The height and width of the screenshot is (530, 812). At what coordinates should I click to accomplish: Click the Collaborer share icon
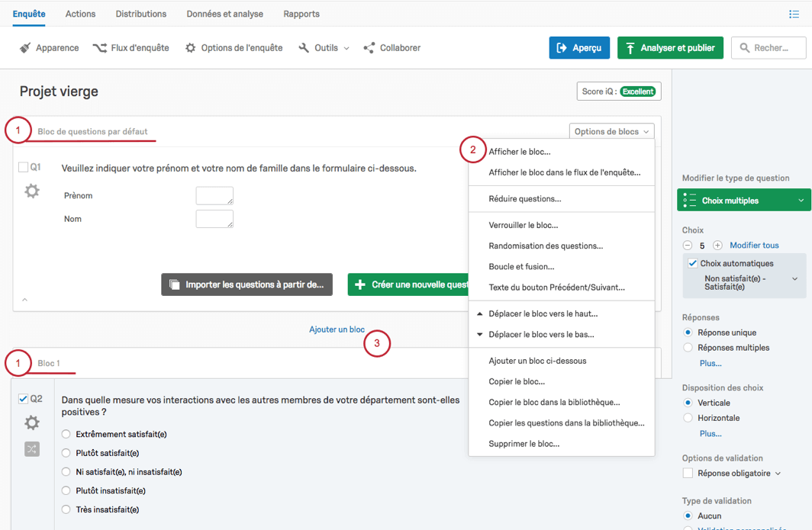(x=369, y=48)
